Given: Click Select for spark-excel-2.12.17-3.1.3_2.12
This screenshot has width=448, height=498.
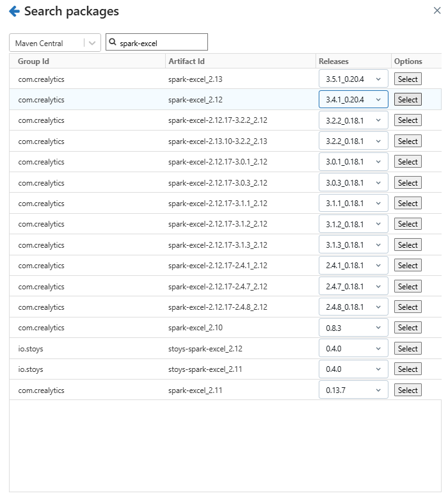Looking at the screenshot, I should (408, 245).
